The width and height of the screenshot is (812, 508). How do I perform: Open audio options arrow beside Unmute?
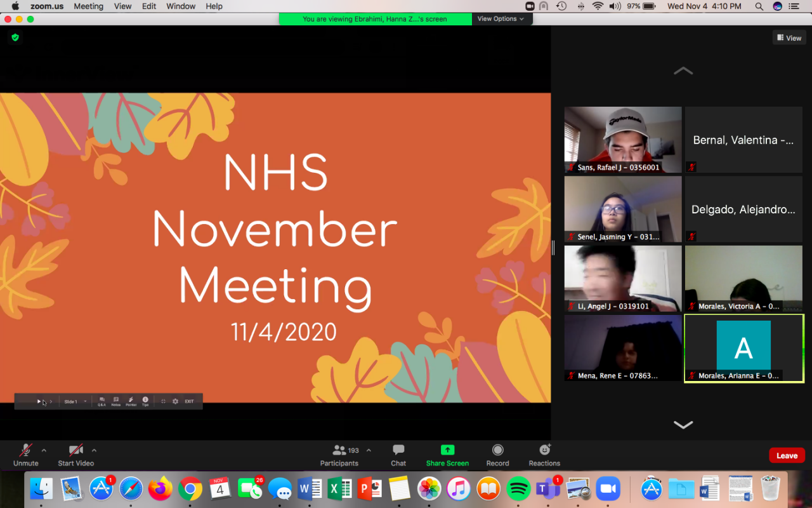44,450
